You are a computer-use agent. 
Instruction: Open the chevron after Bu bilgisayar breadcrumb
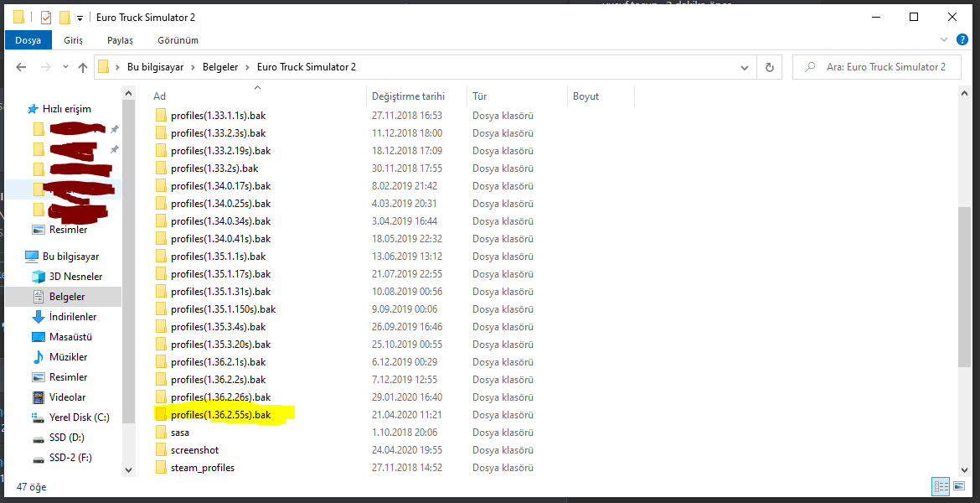click(193, 67)
